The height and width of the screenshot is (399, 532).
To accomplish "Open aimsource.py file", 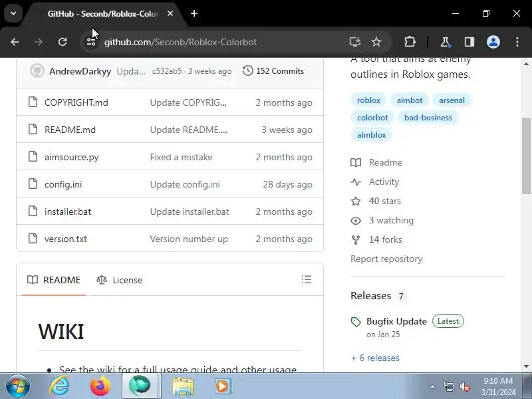I will point(72,158).
